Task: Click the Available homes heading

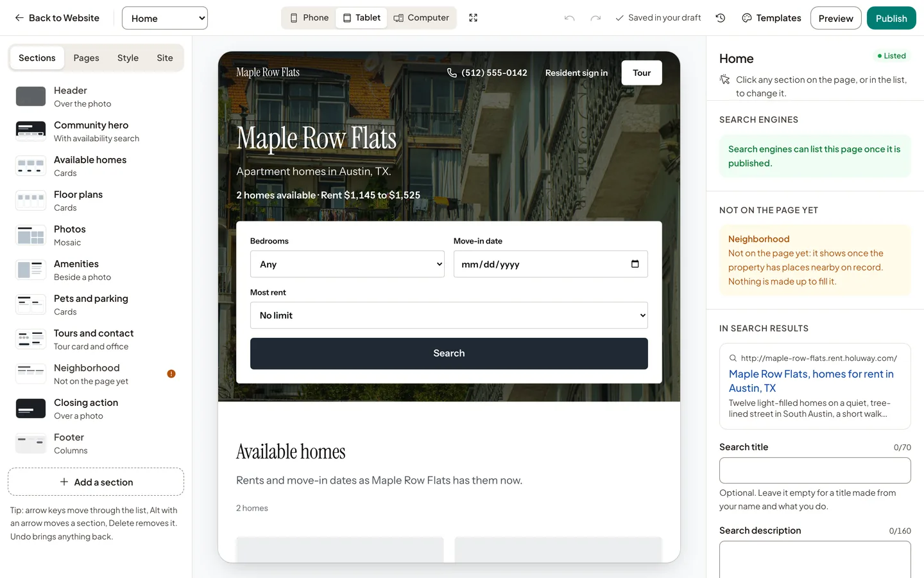Action: pyautogui.click(x=291, y=451)
